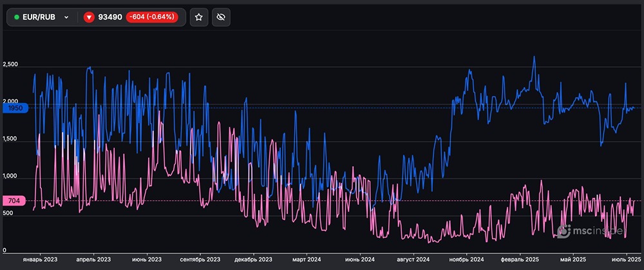Click март 2024 on the time axis

307,260
